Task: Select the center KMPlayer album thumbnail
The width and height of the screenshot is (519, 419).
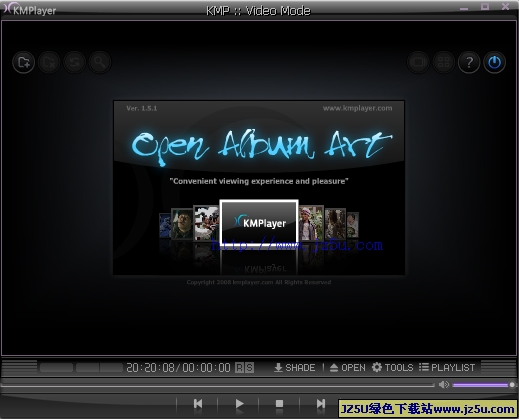Action: coord(259,222)
